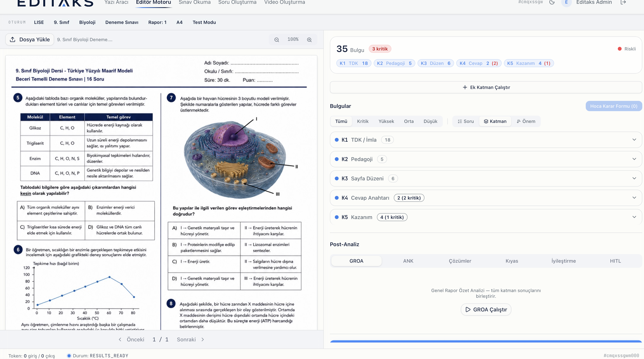
Task: Click the play icon on GROA Çalıştır
Action: [x=468, y=310]
